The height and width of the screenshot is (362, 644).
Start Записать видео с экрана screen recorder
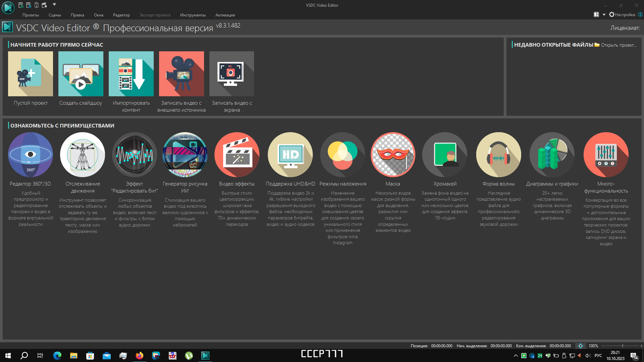pyautogui.click(x=232, y=74)
